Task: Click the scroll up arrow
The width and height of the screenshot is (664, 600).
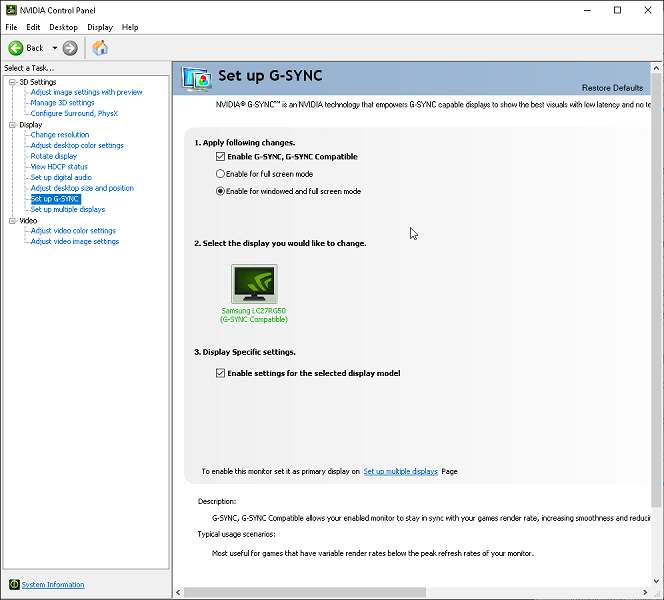Action: (656, 68)
